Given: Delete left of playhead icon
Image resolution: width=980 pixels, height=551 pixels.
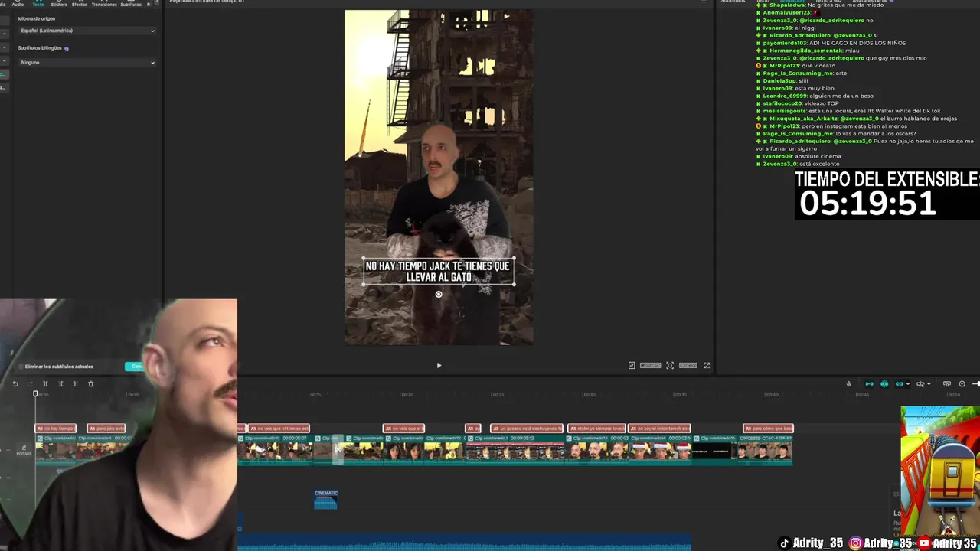Looking at the screenshot, I should click(x=60, y=383).
